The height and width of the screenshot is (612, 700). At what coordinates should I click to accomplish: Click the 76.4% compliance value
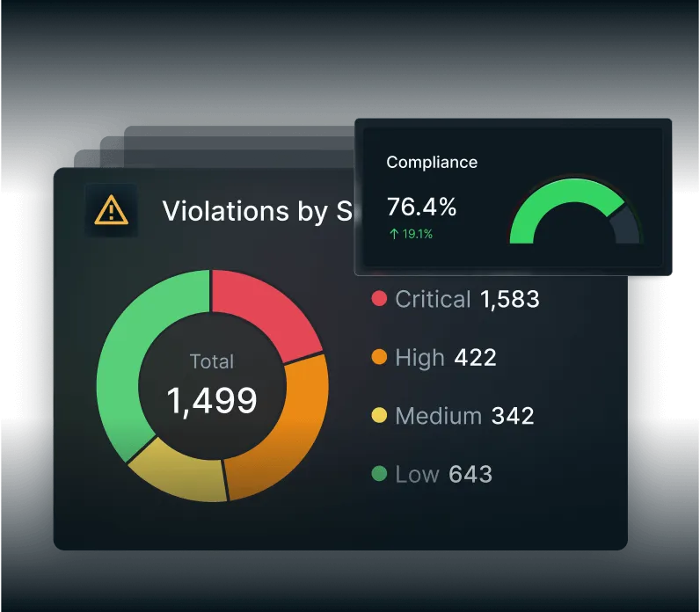[421, 208]
